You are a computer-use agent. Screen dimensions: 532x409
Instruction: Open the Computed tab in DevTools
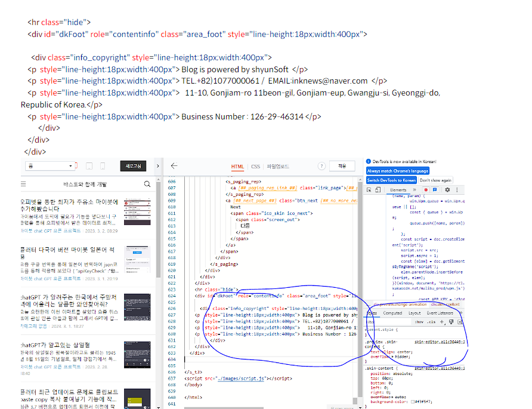point(392,313)
